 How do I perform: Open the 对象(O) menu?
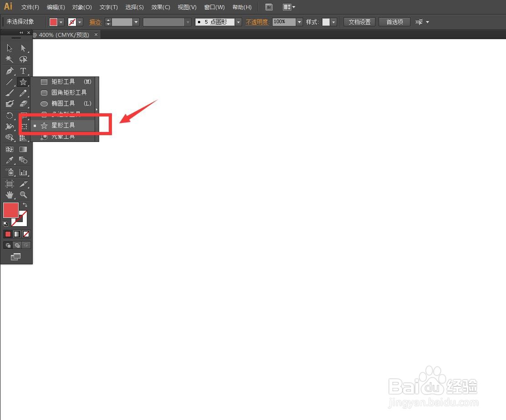82,7
